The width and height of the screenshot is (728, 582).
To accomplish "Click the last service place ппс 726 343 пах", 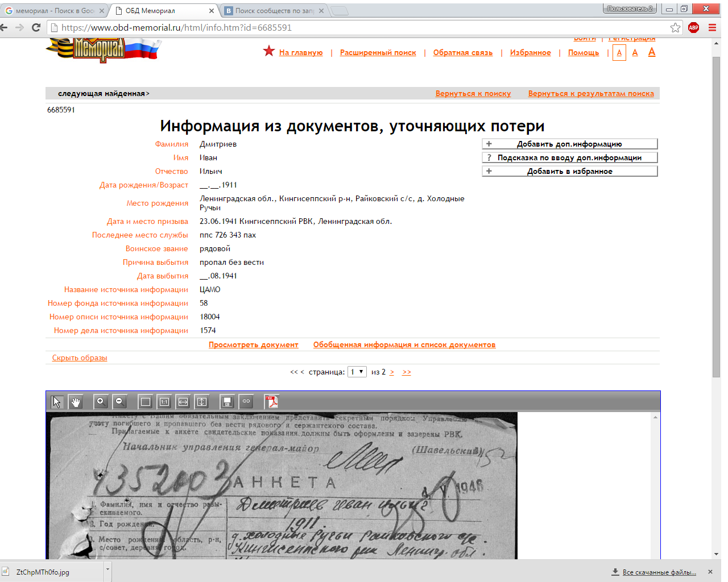I will coord(227,235).
